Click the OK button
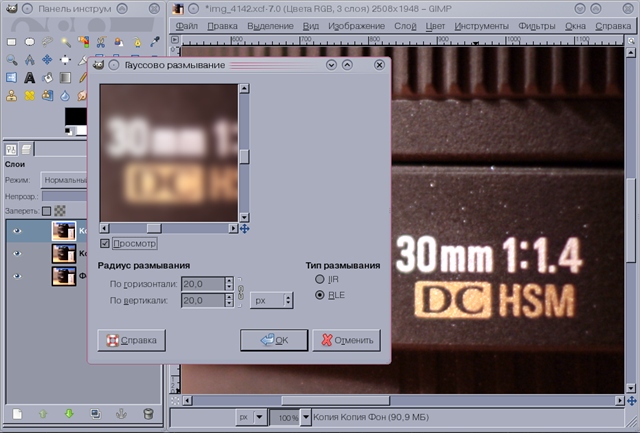 tap(273, 340)
